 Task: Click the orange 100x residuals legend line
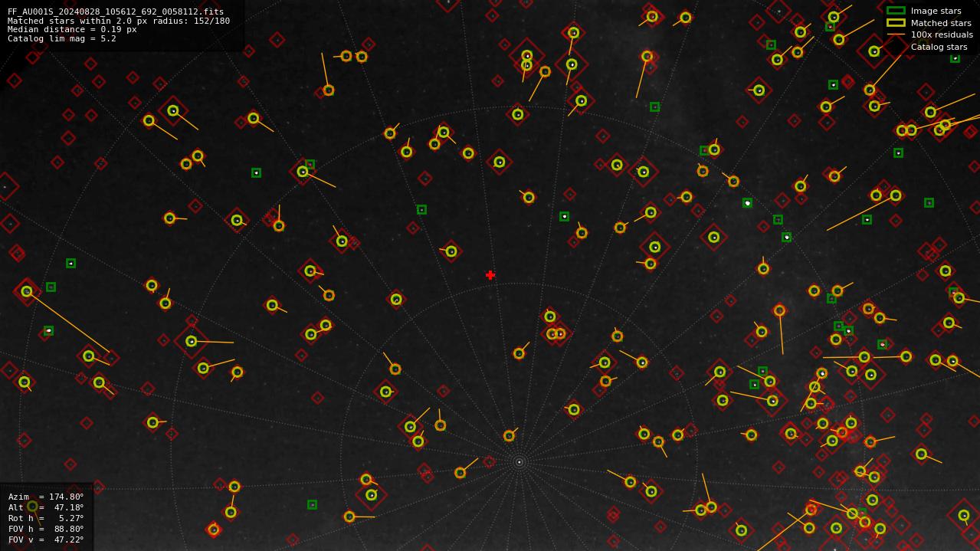[x=896, y=34]
